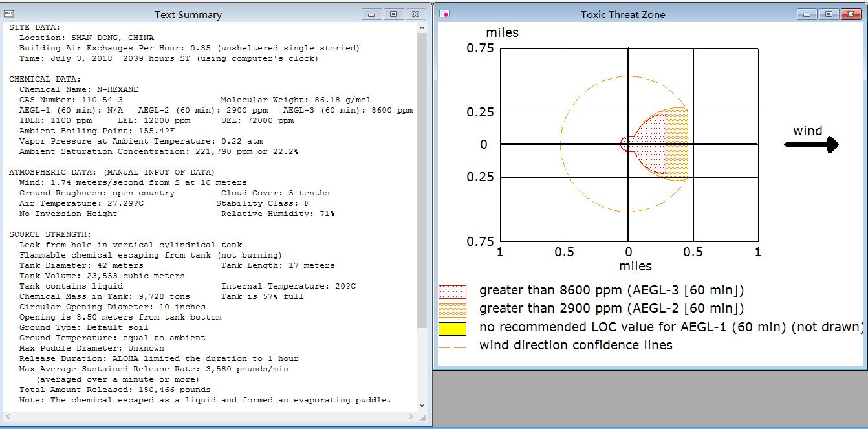
Task: Click the 'Time: July 3, 2018' line
Action: [x=169, y=58]
